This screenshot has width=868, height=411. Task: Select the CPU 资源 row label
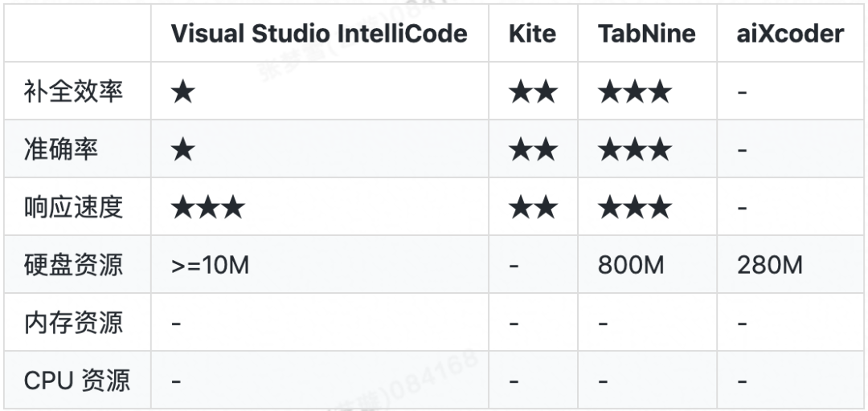(77, 380)
